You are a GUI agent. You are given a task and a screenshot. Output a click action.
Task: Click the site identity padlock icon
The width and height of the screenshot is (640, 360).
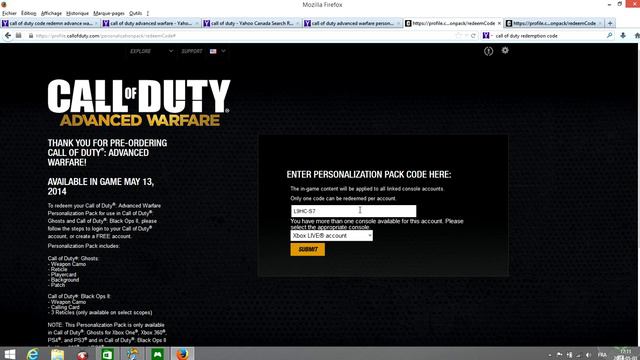31,36
